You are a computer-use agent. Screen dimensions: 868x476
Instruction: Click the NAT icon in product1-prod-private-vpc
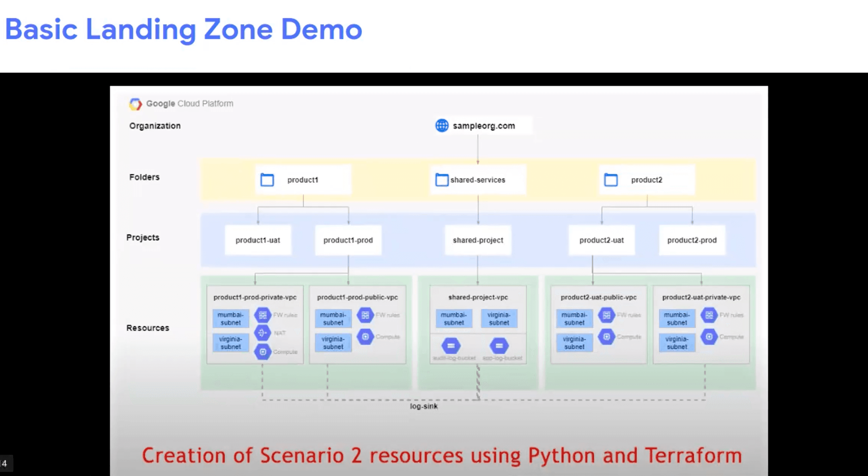[262, 333]
